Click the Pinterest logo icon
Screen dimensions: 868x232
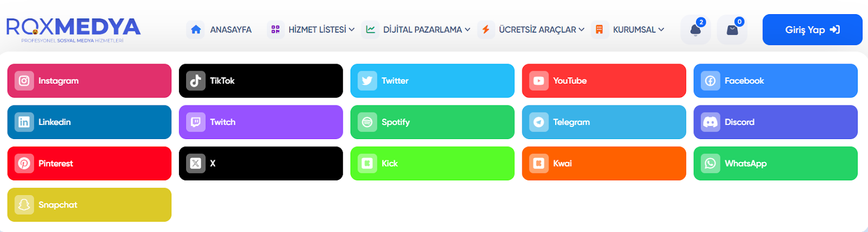coord(24,164)
